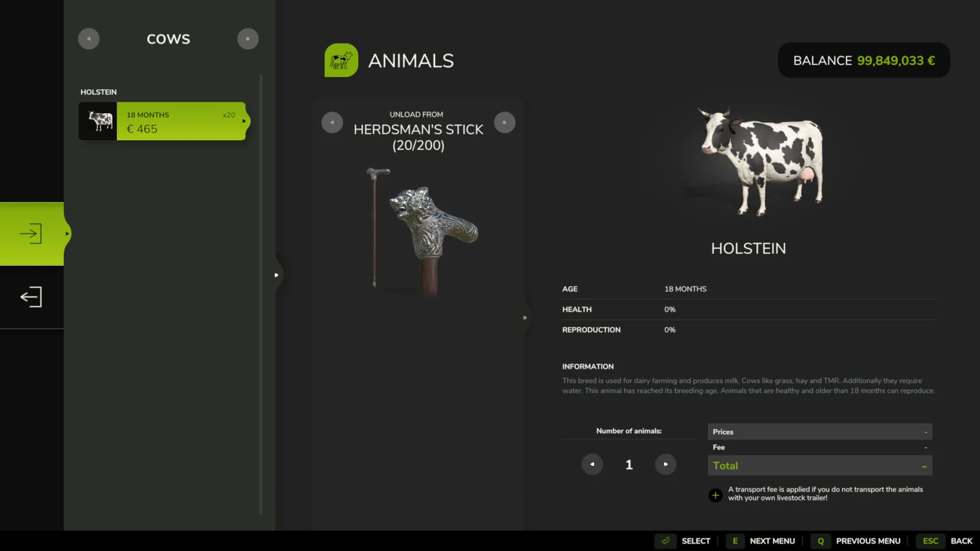Click BACK in the bottom right corner
The width and height of the screenshot is (980, 551).
[962, 541]
